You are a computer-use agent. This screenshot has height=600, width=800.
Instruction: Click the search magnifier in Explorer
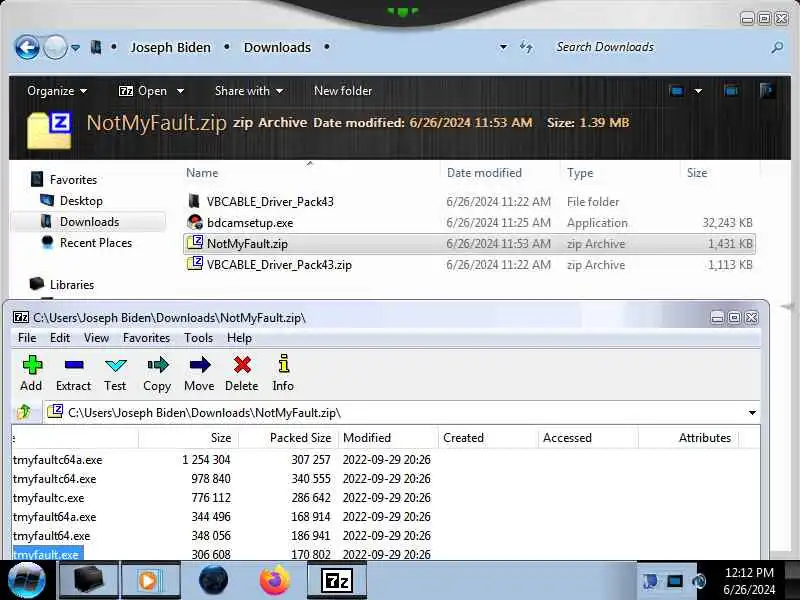click(x=777, y=47)
